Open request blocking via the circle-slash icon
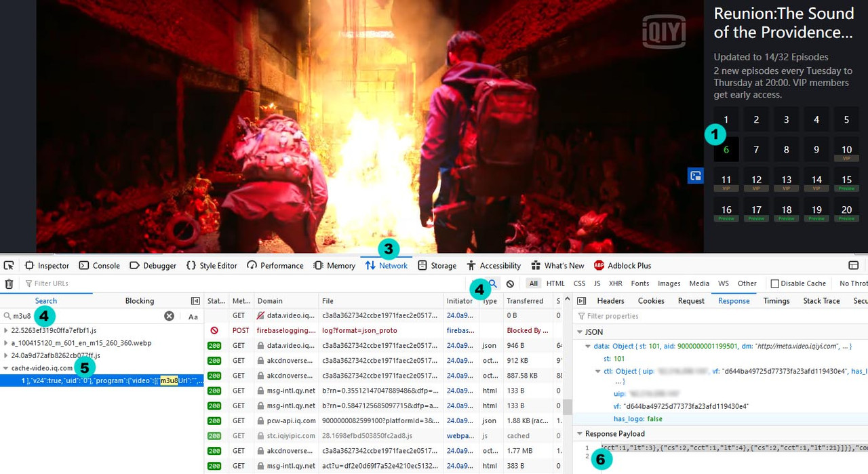Viewport: 868px width, 474px height. coord(510,283)
